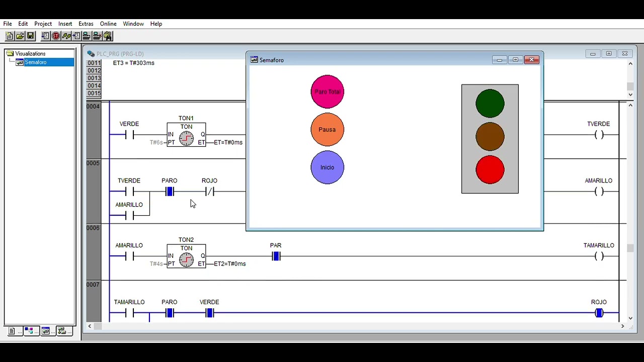
Task: Select the VERDE contact in rung 0007
Action: [x=210, y=313]
